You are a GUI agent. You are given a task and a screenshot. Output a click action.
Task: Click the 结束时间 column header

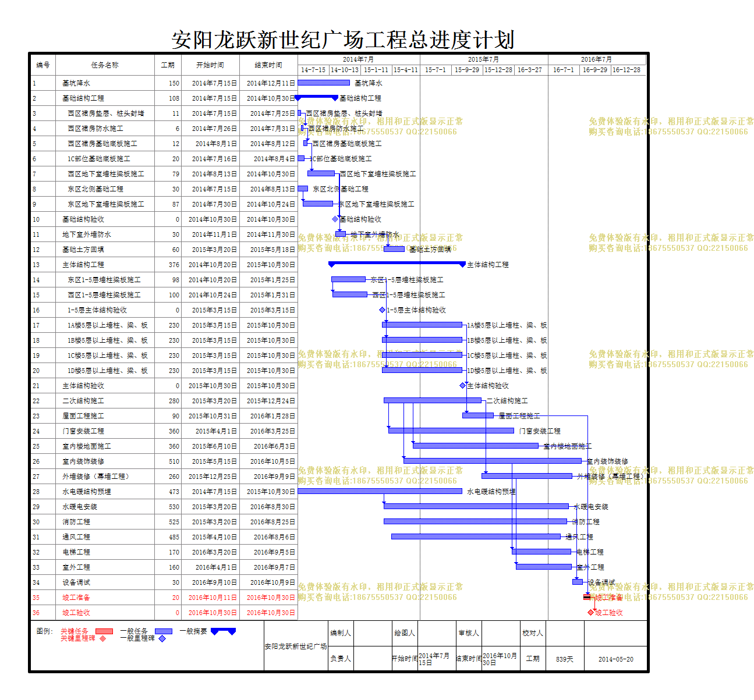pos(268,65)
